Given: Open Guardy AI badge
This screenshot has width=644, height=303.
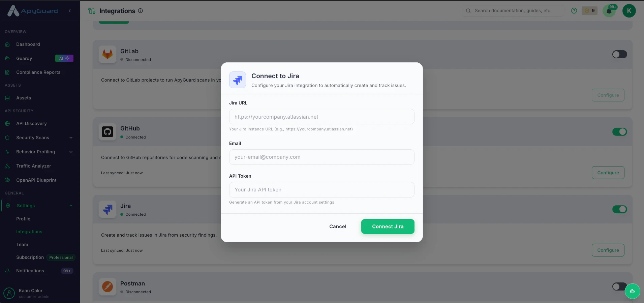Looking at the screenshot, I should click(x=64, y=59).
